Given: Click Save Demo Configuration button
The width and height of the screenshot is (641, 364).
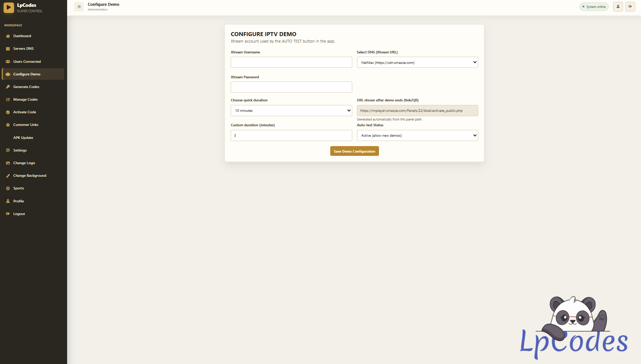Looking at the screenshot, I should tap(354, 151).
